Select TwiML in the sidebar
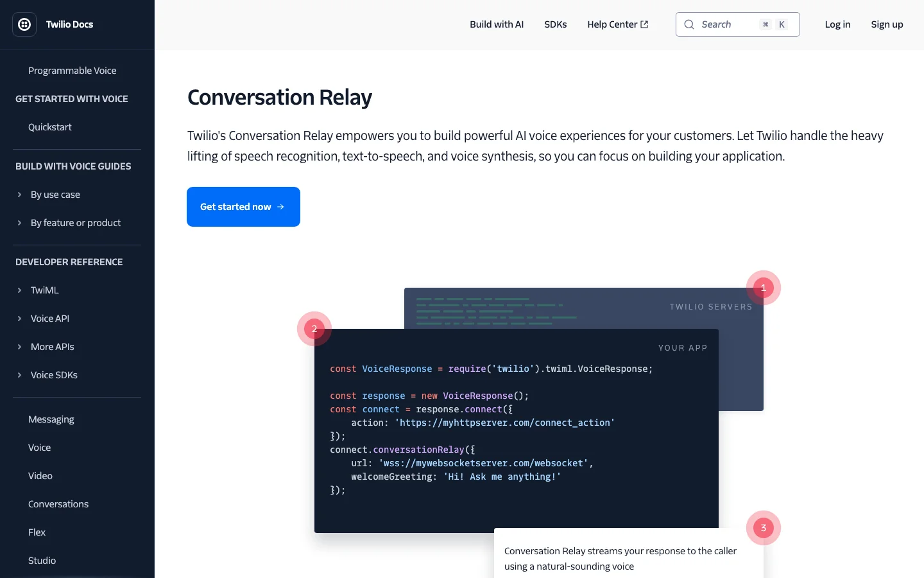Image resolution: width=924 pixels, height=578 pixels. (45, 290)
